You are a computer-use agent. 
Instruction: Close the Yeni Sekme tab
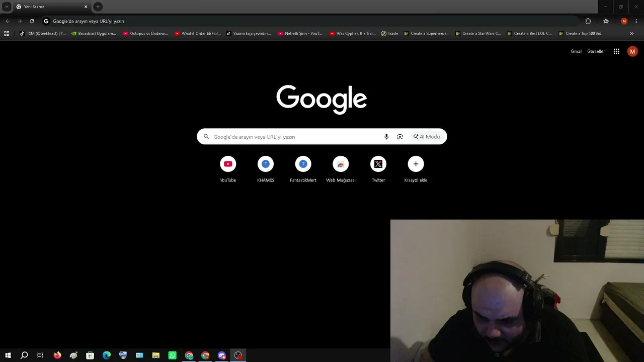[86, 7]
